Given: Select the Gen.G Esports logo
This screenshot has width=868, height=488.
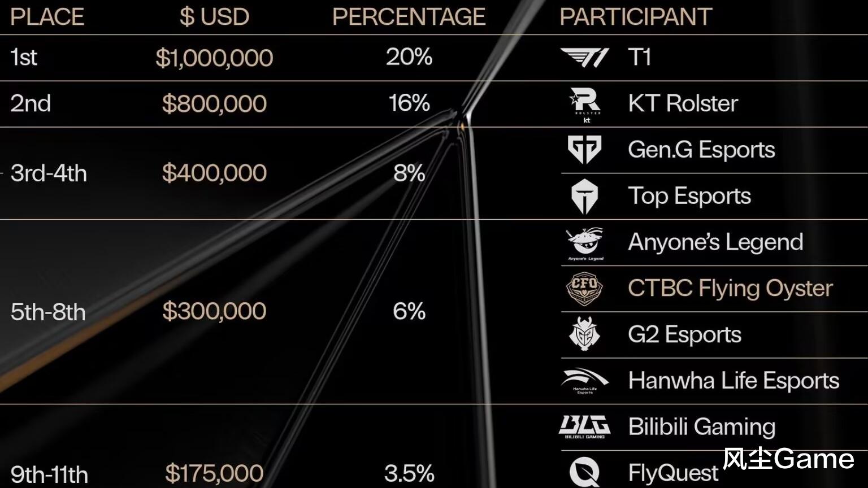Looking at the screenshot, I should 584,150.
